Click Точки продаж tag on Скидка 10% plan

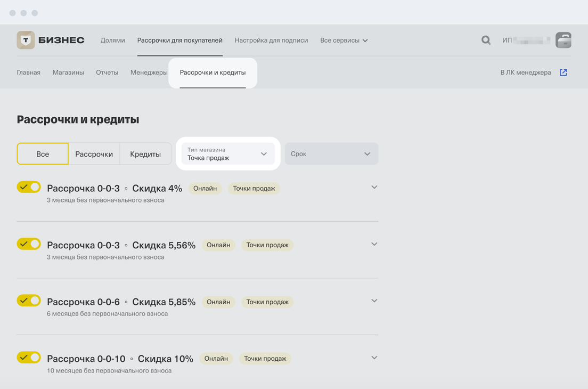click(265, 359)
